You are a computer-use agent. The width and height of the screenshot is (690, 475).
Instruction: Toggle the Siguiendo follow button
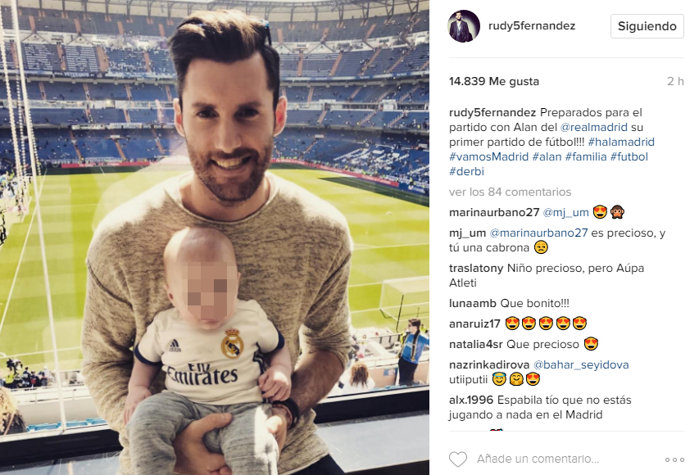click(647, 26)
